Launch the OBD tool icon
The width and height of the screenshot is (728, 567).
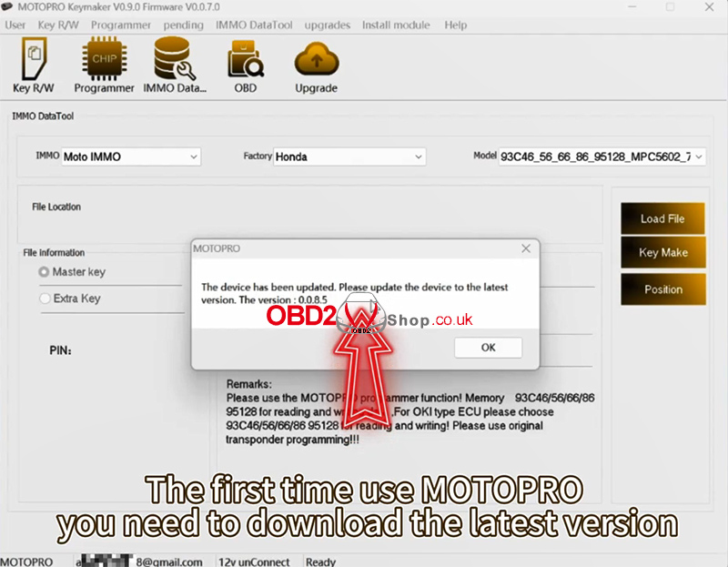click(x=245, y=66)
